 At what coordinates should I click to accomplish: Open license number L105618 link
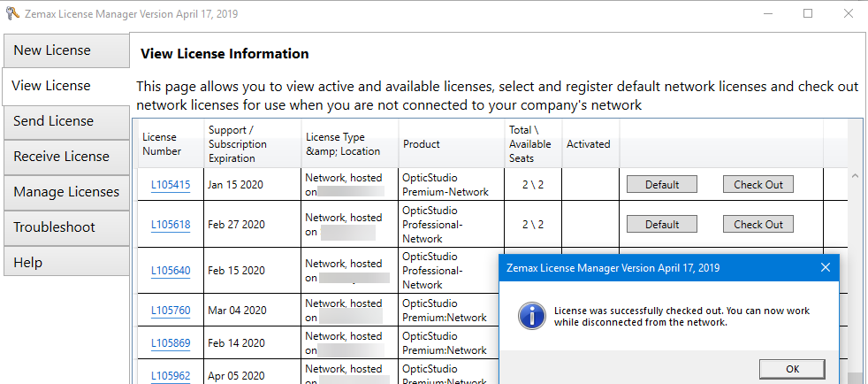(x=171, y=225)
